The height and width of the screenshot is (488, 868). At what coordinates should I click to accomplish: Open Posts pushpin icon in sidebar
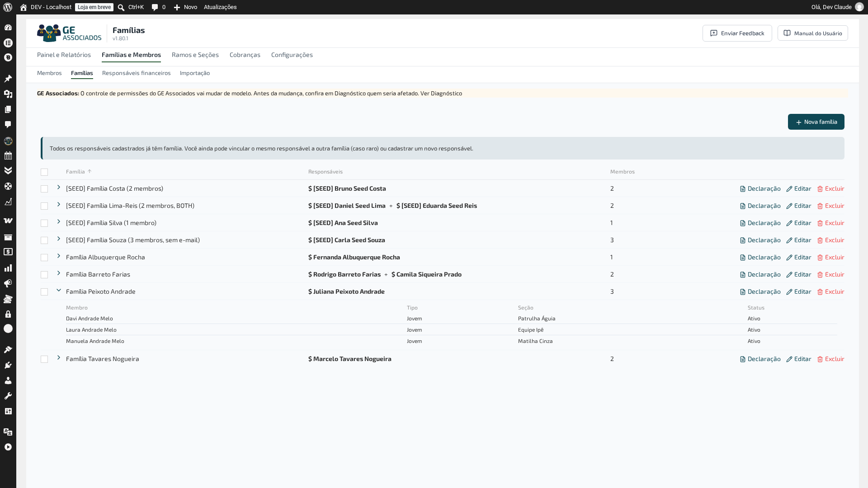(8, 79)
